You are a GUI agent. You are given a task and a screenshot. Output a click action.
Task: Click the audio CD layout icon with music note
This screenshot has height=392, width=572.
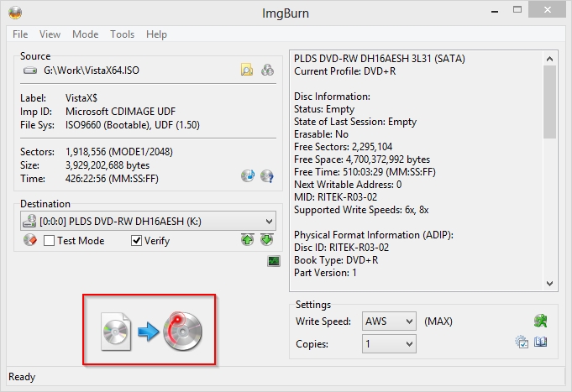click(248, 176)
